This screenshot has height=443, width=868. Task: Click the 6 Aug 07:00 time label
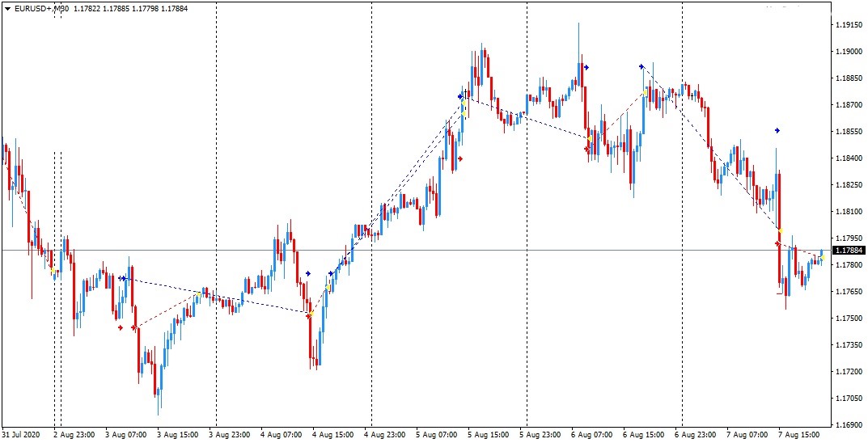(592, 435)
